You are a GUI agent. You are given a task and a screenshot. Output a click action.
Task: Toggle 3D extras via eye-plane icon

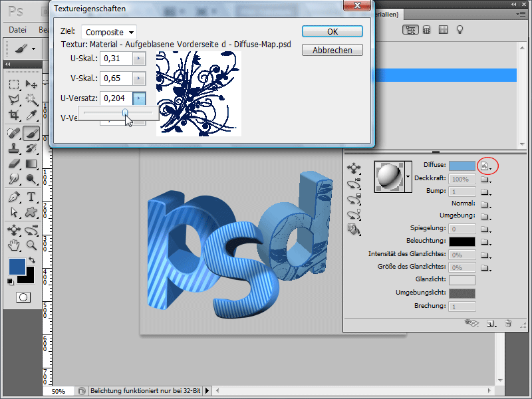pyautogui.click(x=471, y=323)
